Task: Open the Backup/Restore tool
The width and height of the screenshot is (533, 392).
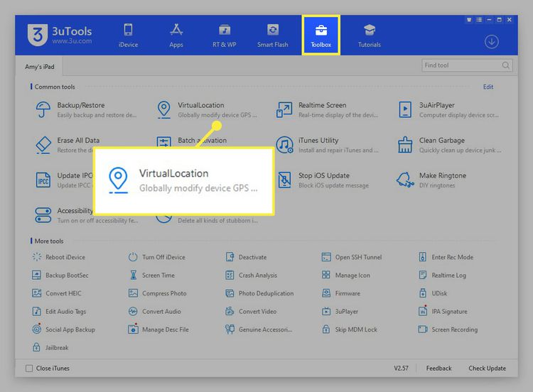Action: (86, 110)
